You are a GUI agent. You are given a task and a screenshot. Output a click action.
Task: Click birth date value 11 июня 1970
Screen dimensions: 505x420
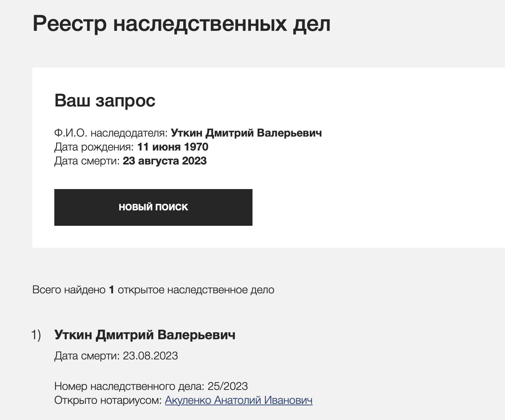pyautogui.click(x=172, y=147)
